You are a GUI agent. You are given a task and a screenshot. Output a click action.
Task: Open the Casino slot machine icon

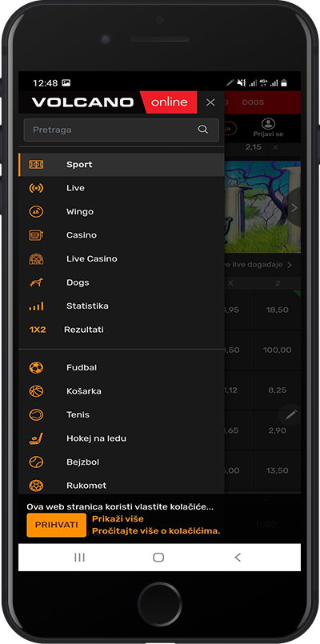[x=36, y=235]
